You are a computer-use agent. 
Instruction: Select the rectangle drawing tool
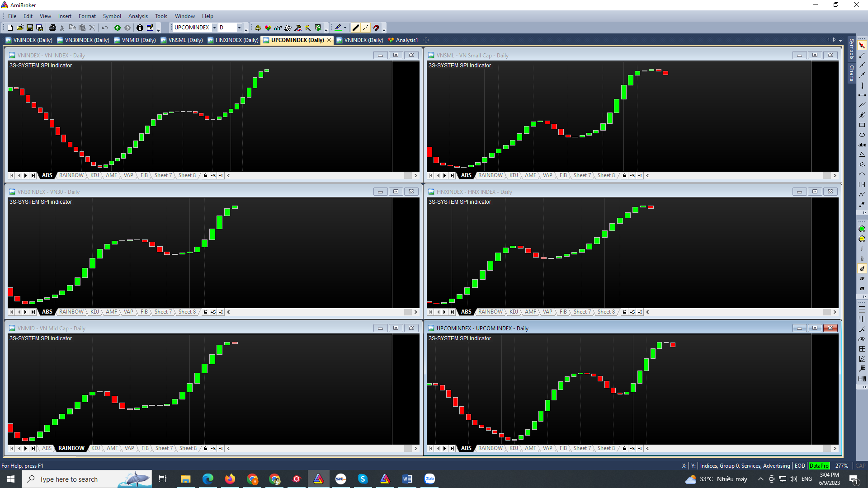point(862,125)
